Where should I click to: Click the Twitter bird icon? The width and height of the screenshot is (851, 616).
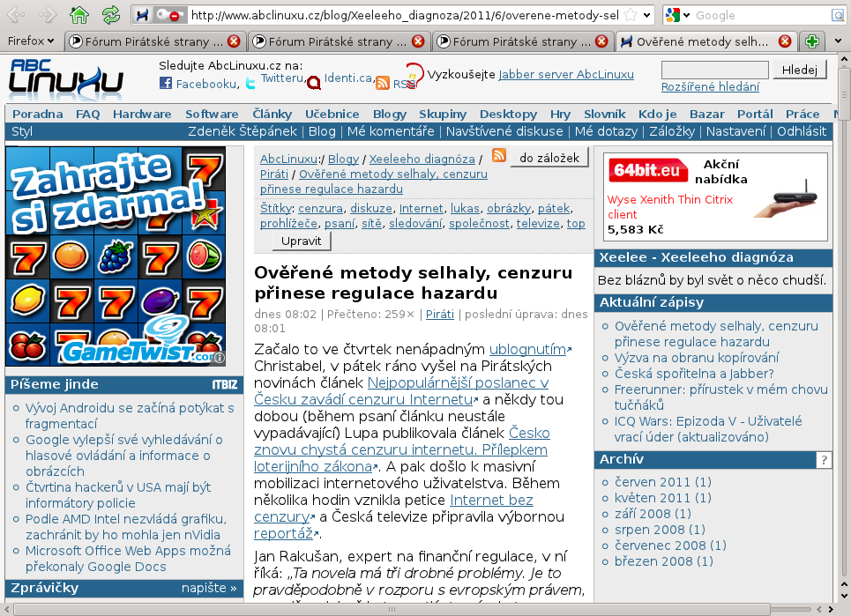[x=250, y=83]
